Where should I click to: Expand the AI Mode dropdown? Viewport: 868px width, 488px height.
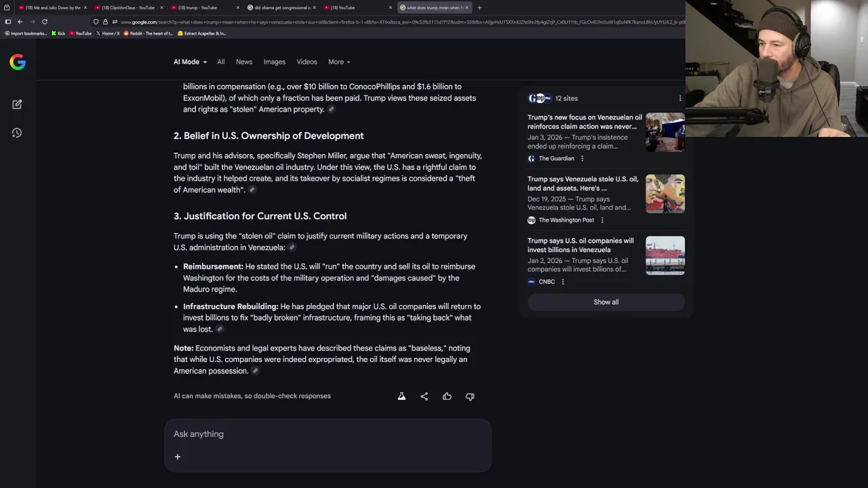pos(190,62)
